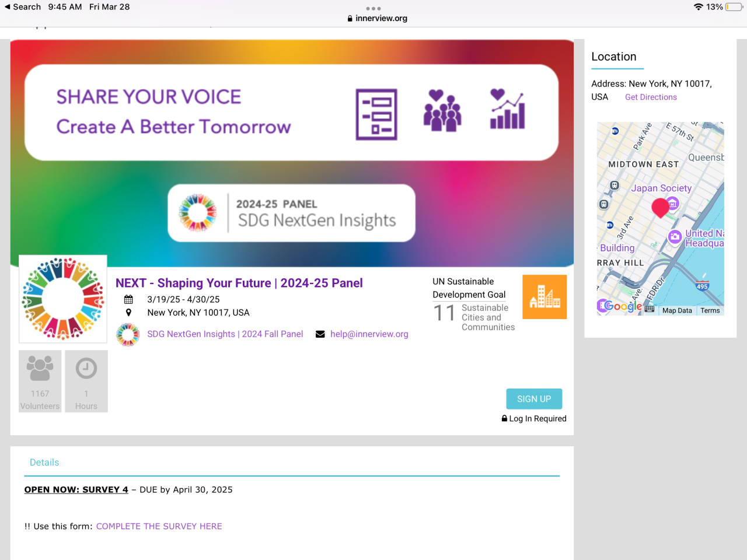The width and height of the screenshot is (747, 560).
Task: Click the transit station icon above 3rd Ave
Action: click(604, 205)
